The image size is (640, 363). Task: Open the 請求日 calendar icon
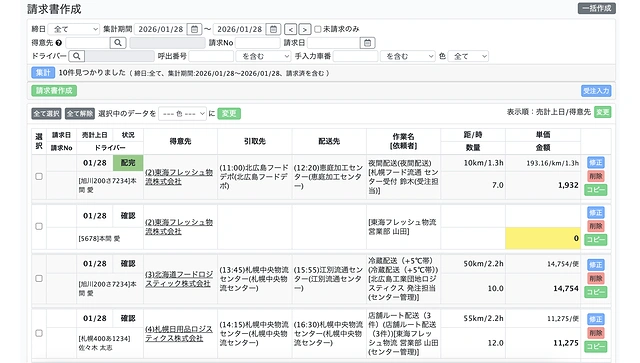[x=367, y=42]
